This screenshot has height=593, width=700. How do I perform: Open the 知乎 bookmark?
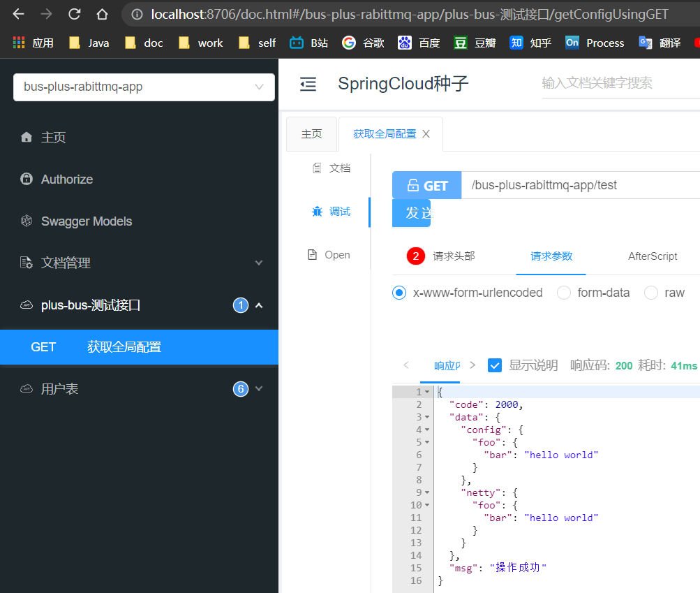tap(530, 43)
